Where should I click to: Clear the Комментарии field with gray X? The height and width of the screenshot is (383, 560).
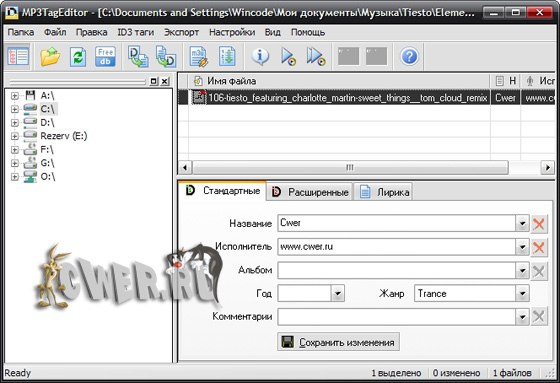(x=539, y=316)
